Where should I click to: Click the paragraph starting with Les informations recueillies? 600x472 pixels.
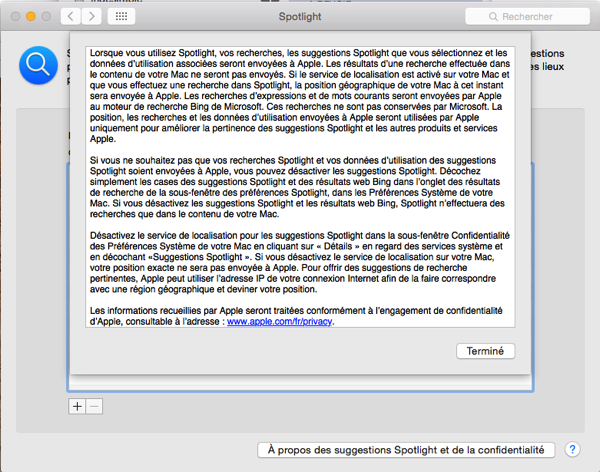pyautogui.click(x=297, y=318)
